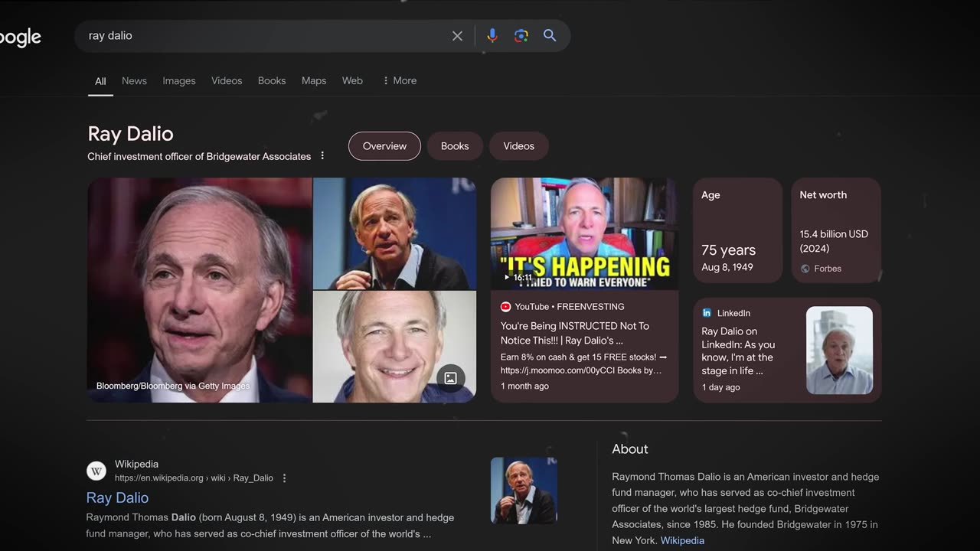The width and height of the screenshot is (980, 551).
Task: Open three-dot options next to Wikipedia URL
Action: pyautogui.click(x=284, y=478)
